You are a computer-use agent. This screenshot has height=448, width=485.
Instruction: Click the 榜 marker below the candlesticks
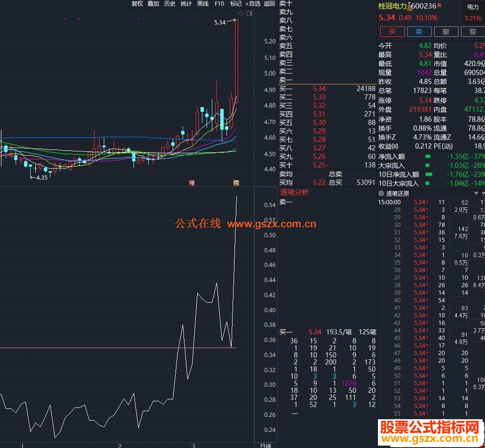click(236, 183)
